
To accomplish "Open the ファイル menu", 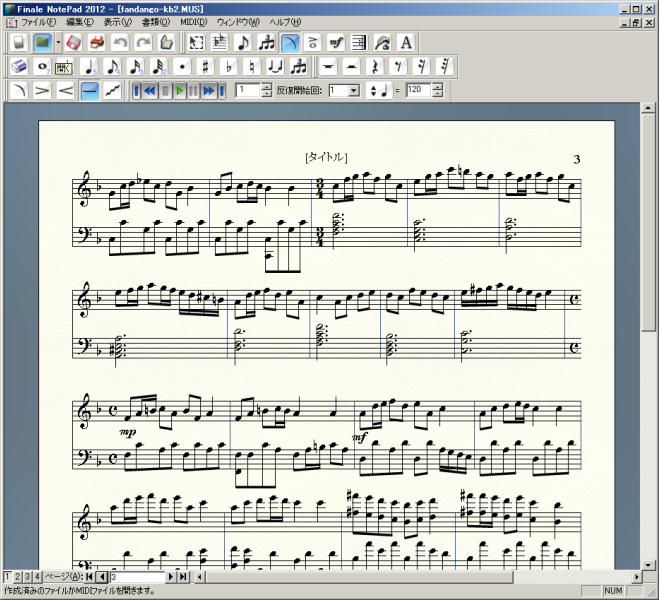I will (38, 22).
